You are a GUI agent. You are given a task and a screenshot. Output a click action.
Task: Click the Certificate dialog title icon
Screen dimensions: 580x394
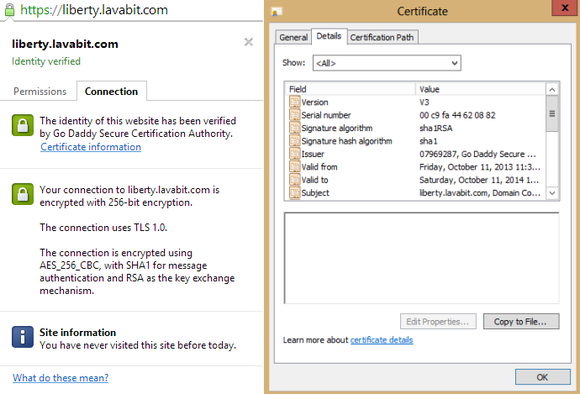click(x=277, y=12)
